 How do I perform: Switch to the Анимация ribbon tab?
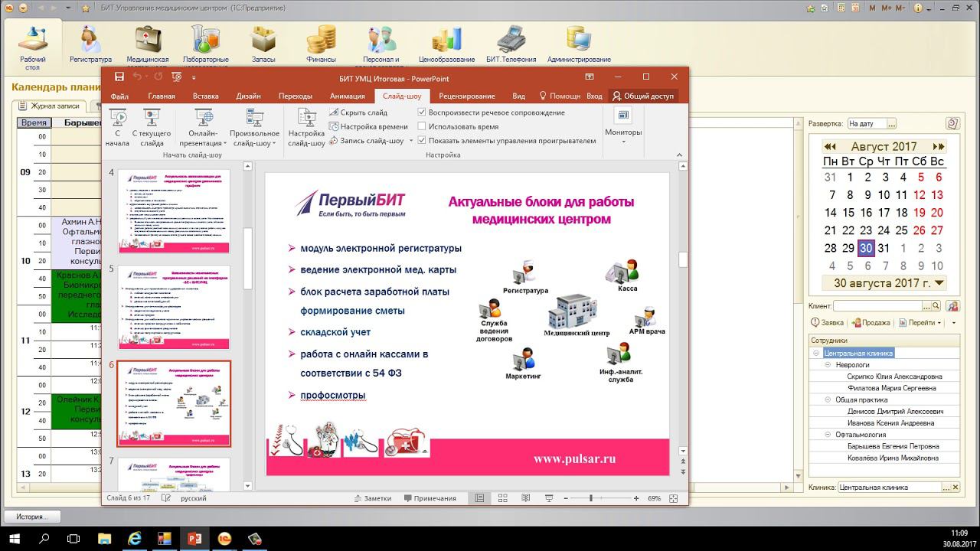(347, 96)
